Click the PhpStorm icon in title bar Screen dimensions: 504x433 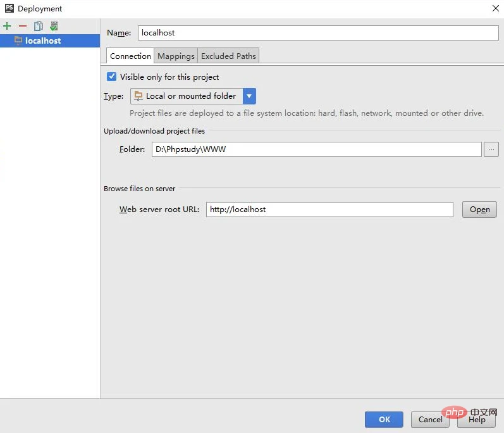point(9,8)
